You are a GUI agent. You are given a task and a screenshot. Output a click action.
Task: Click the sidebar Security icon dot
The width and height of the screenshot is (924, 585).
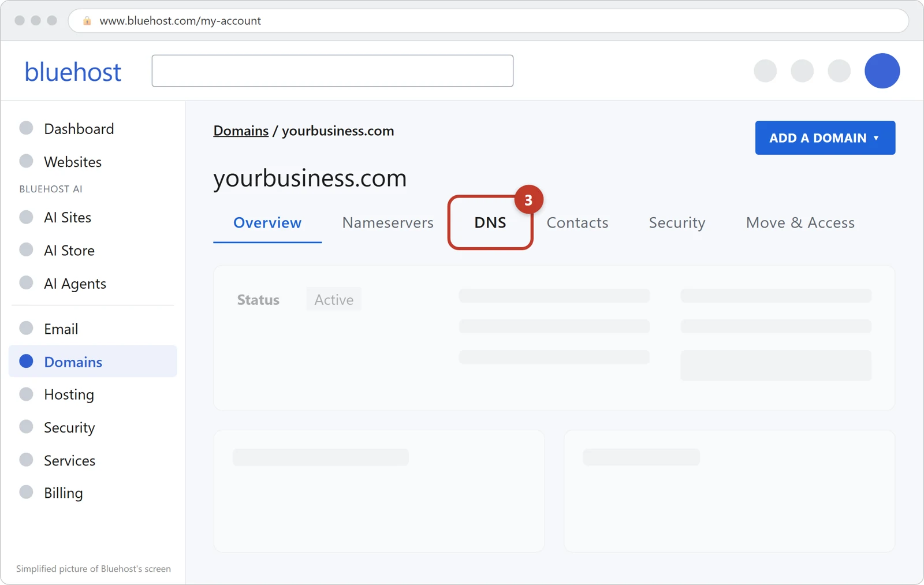pos(26,427)
